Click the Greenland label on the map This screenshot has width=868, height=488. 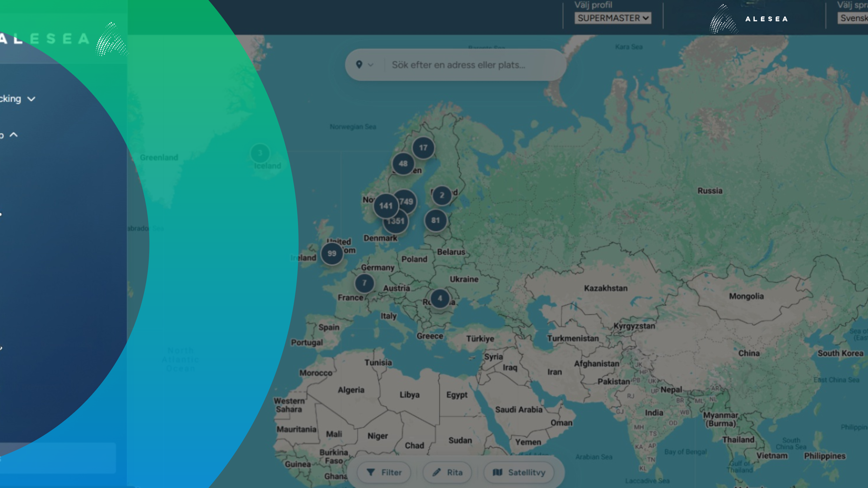point(159,158)
